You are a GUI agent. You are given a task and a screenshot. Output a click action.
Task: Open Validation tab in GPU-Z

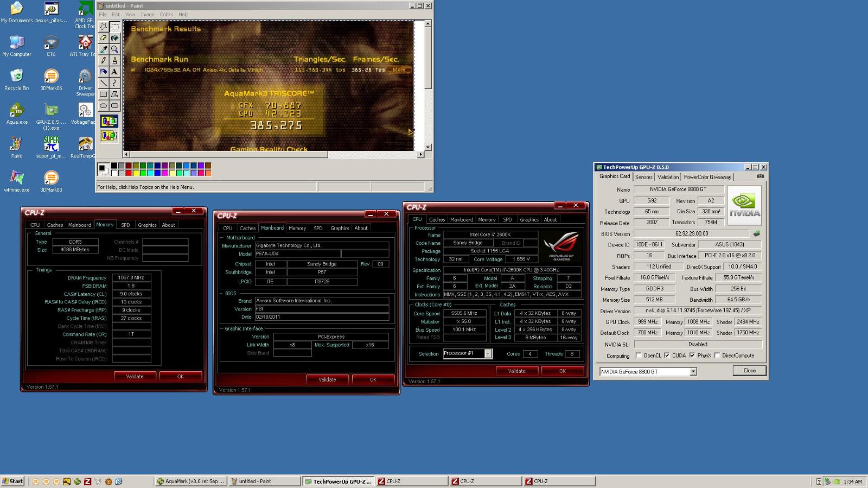(x=668, y=177)
